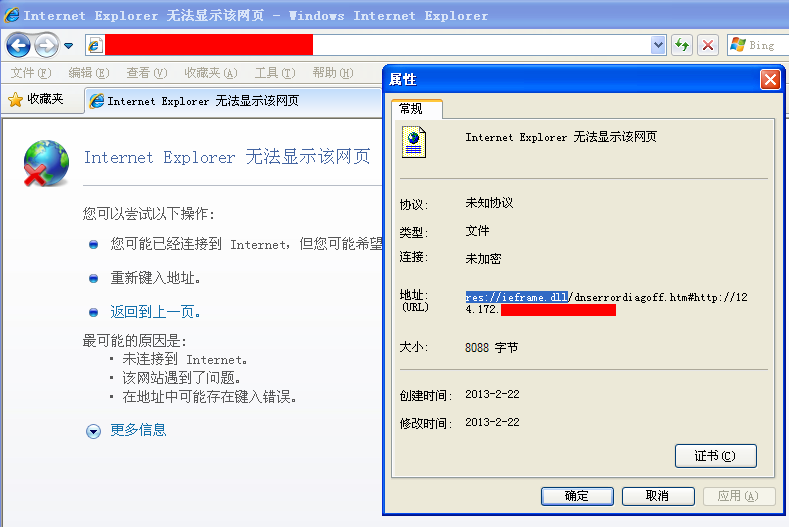Click the document globe icon in 属性 dialog

pyautogui.click(x=414, y=142)
